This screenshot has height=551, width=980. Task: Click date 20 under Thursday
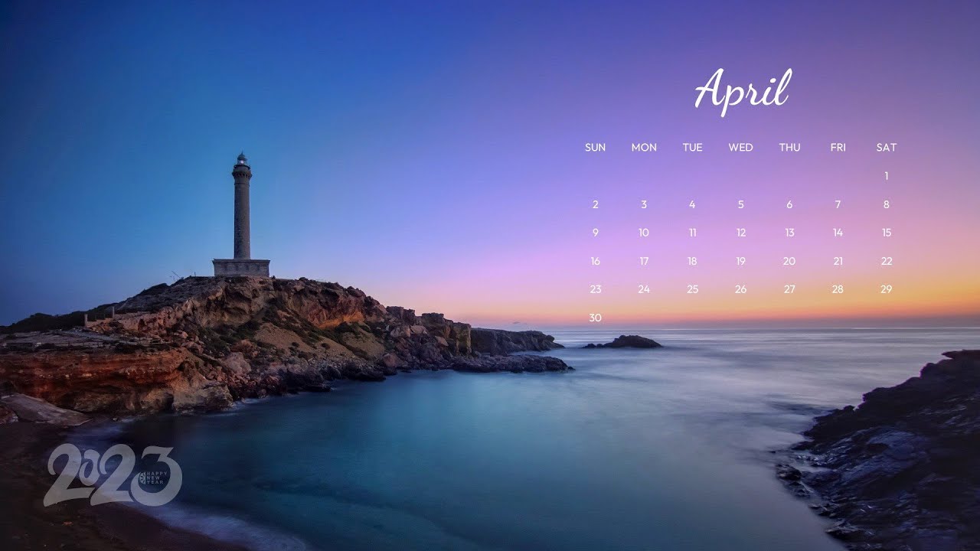(x=789, y=261)
